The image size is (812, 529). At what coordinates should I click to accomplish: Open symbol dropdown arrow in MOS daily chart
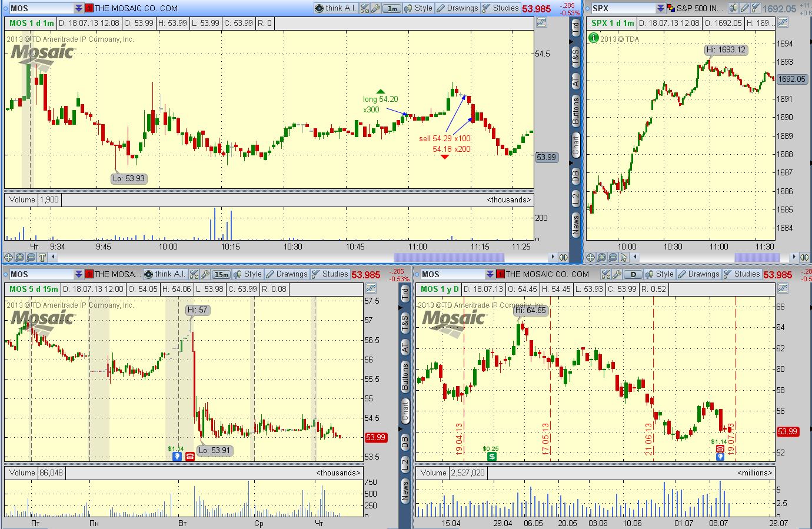coord(491,274)
